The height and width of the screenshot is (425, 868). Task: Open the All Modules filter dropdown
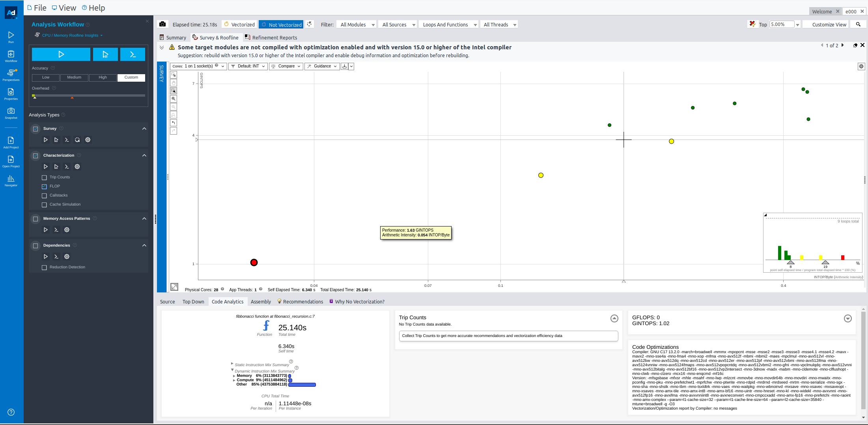[x=357, y=24]
